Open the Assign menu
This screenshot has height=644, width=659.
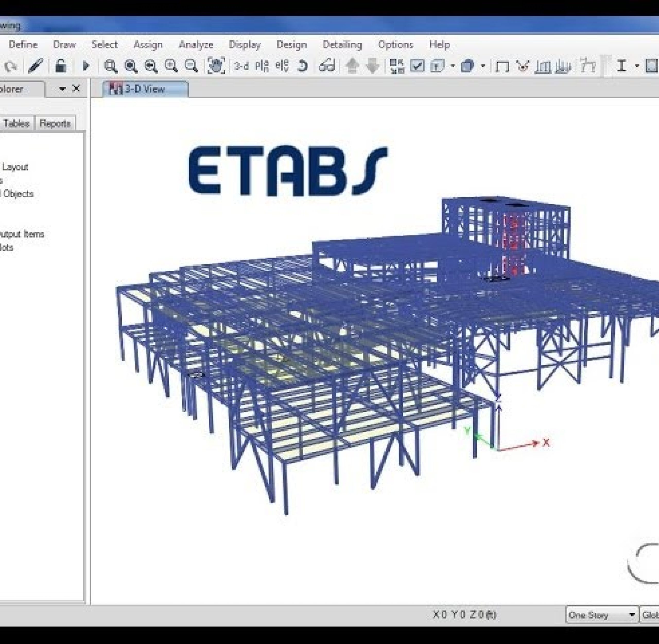[x=148, y=45]
